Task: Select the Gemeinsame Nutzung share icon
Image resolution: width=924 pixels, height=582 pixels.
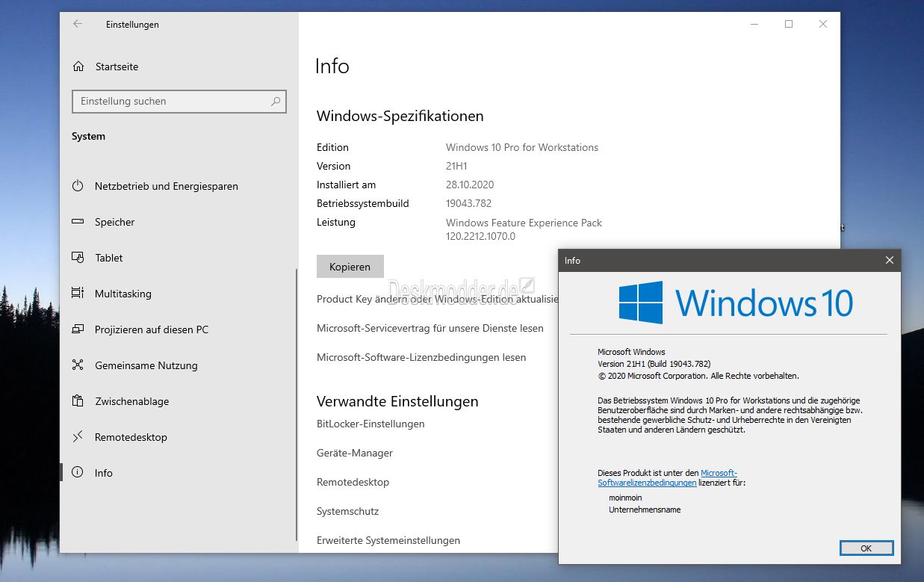Action: pyautogui.click(x=78, y=365)
